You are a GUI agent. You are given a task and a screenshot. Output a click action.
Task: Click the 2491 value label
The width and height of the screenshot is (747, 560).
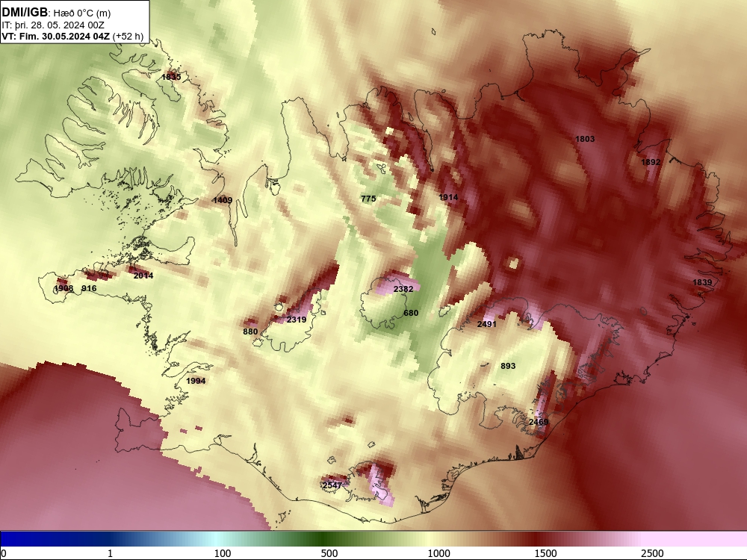(487, 324)
